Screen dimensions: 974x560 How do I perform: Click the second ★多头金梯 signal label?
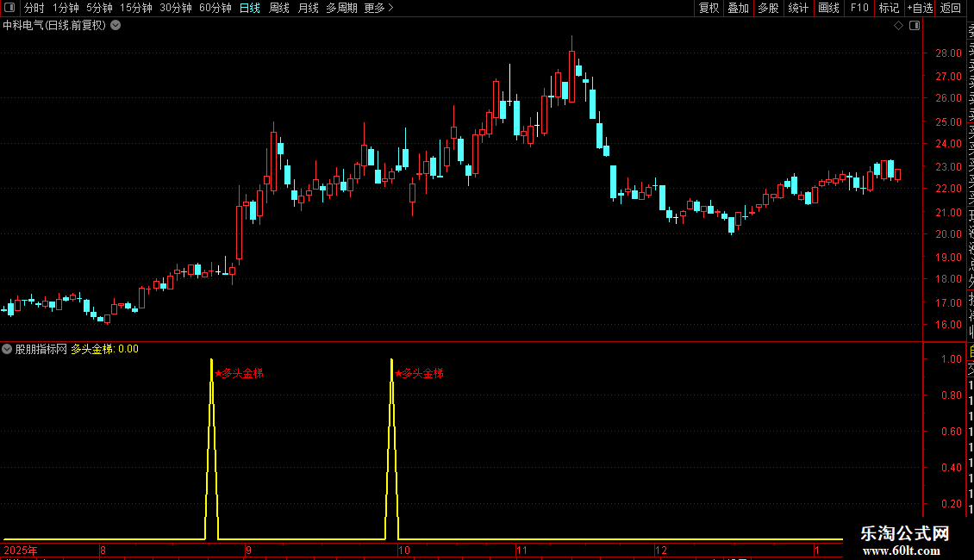(x=419, y=373)
